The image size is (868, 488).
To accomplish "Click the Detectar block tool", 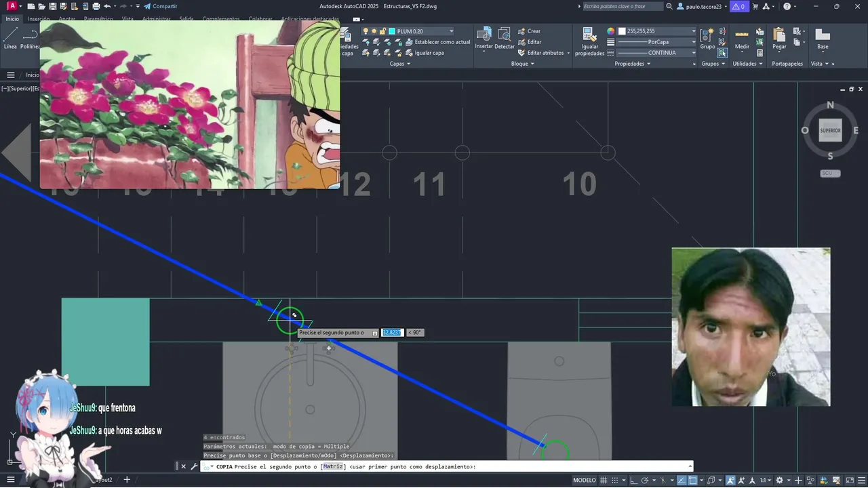I will coord(505,39).
